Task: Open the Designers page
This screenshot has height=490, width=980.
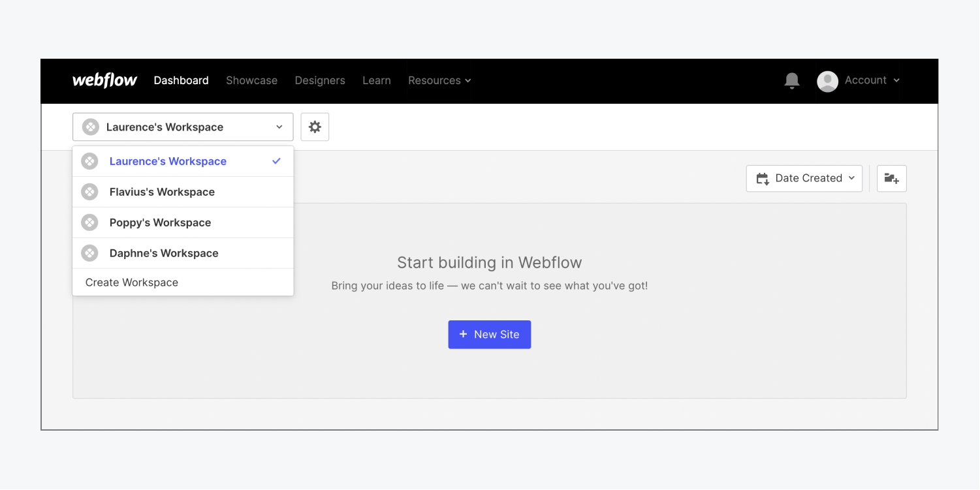Action: 320,80
